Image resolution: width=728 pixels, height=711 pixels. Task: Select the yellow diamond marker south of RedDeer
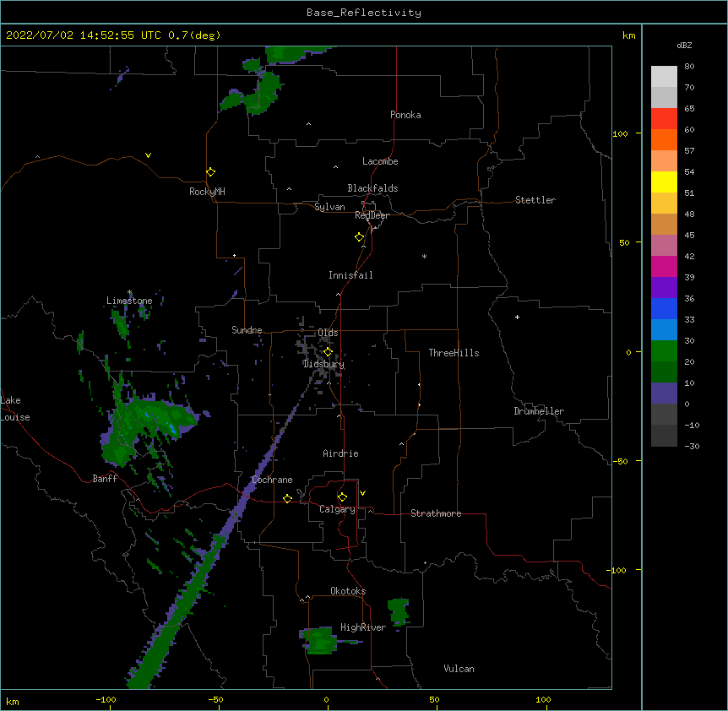[x=360, y=237]
